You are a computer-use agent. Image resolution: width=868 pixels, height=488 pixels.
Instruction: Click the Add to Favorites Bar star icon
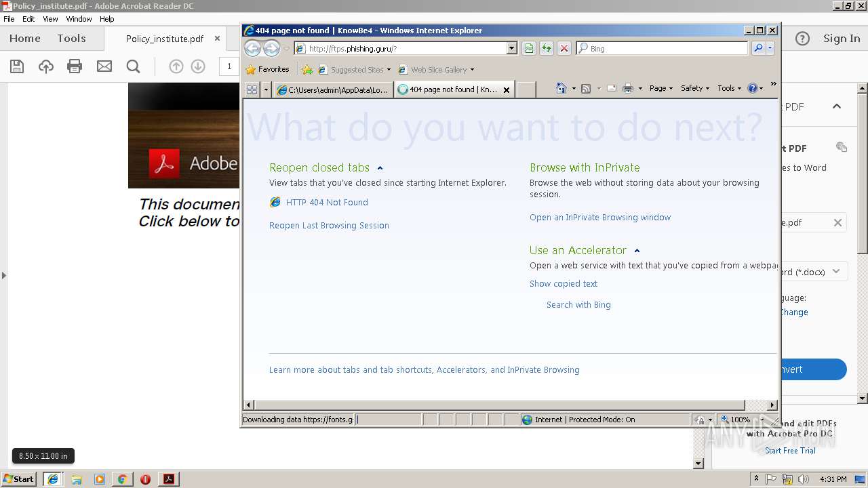[x=307, y=69]
